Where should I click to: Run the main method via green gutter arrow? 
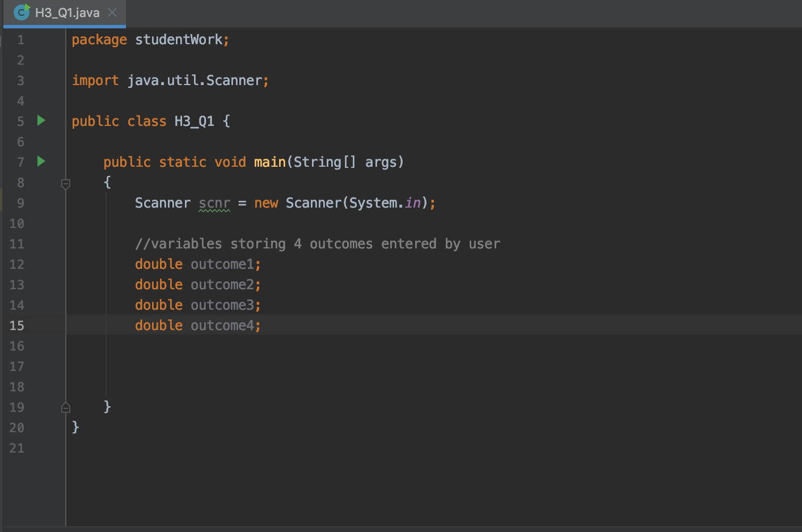40,162
